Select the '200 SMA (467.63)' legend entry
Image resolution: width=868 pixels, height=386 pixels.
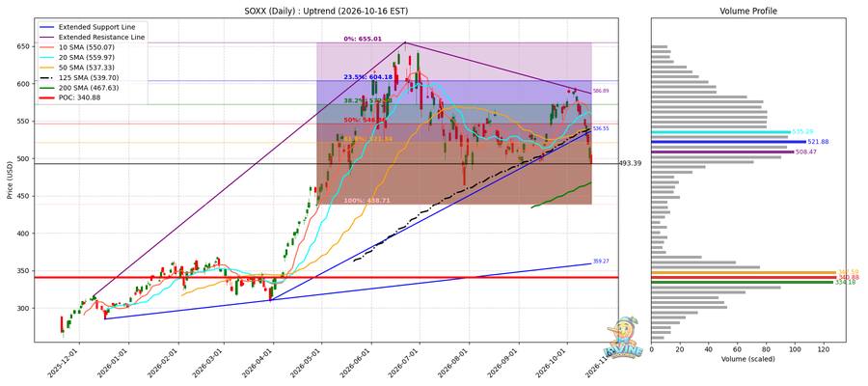[x=79, y=88]
